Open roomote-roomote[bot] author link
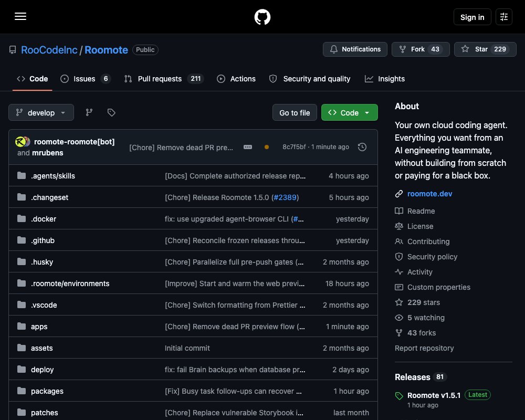This screenshot has height=420, width=525. [x=75, y=142]
